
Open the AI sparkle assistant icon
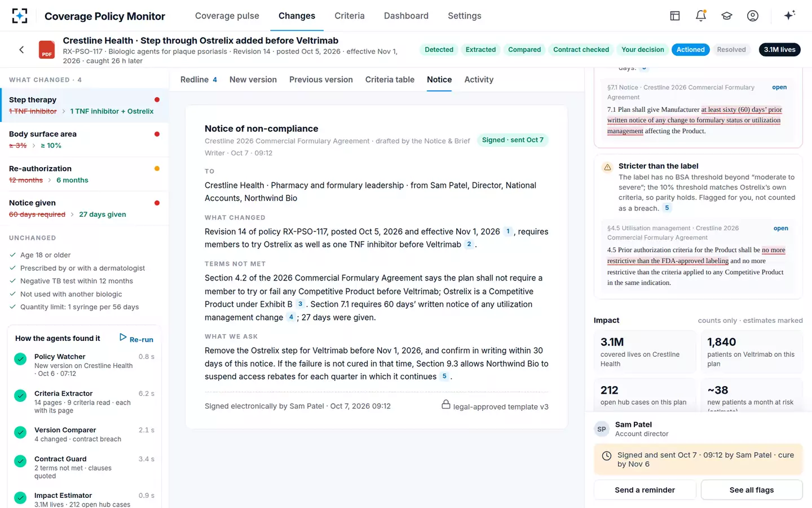pyautogui.click(x=789, y=15)
